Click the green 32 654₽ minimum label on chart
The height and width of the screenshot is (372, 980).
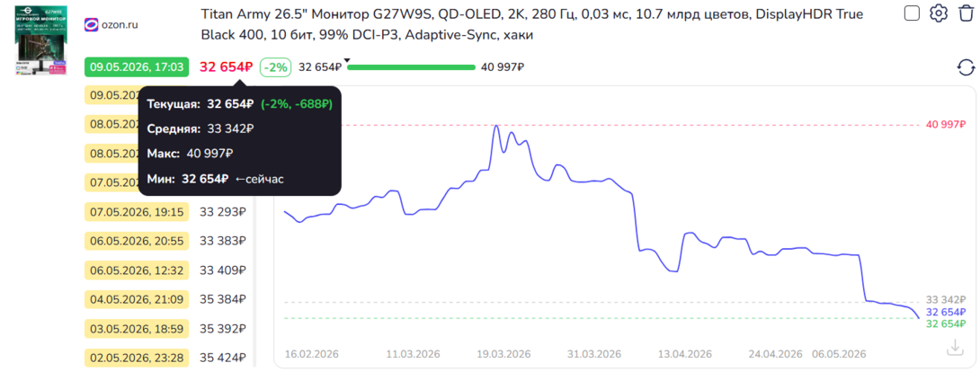click(946, 323)
